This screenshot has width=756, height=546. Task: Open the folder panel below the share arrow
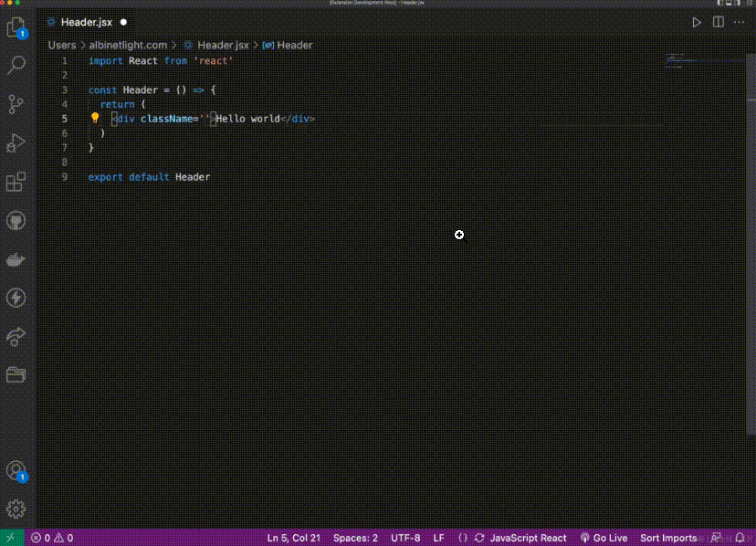16,374
